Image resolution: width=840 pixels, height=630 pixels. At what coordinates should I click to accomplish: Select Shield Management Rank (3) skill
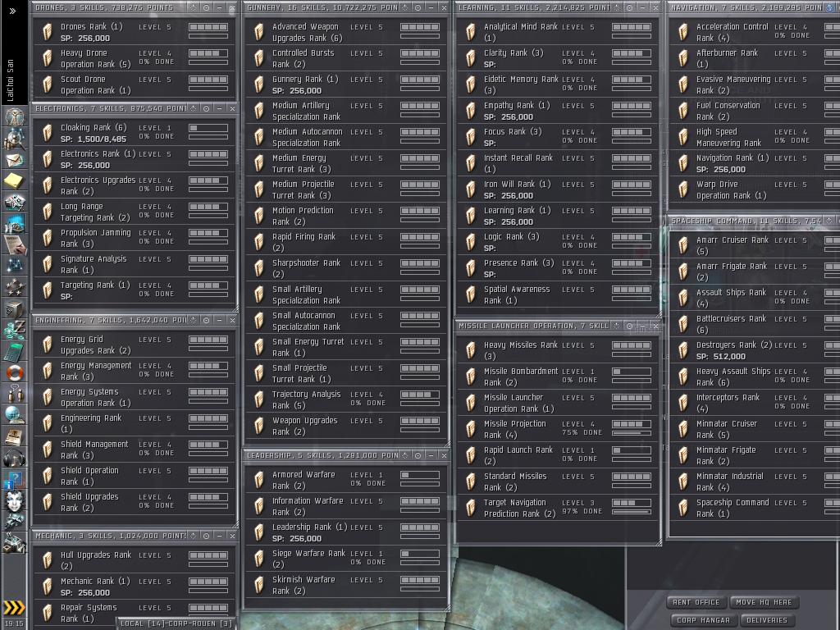134,450
